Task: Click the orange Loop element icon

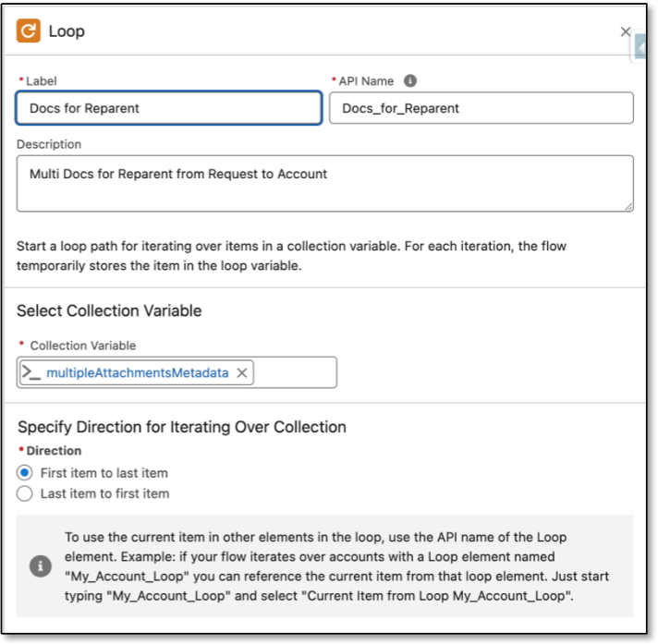Action: [x=29, y=31]
